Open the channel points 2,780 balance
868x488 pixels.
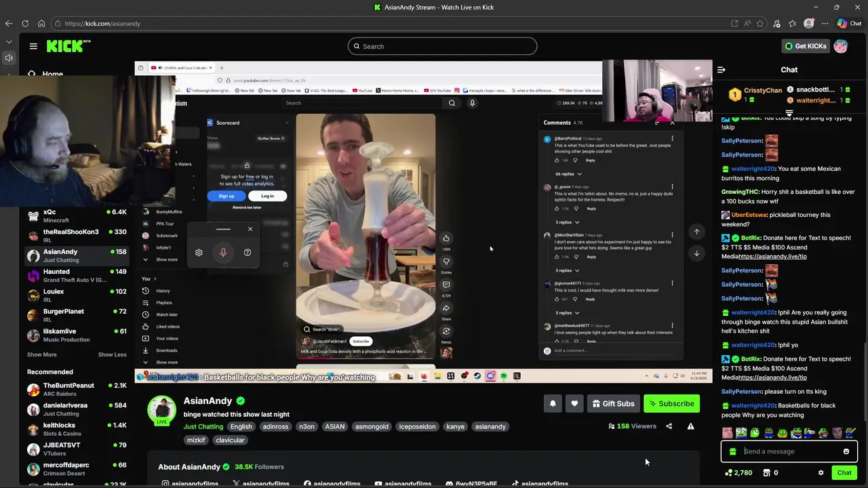point(738,473)
